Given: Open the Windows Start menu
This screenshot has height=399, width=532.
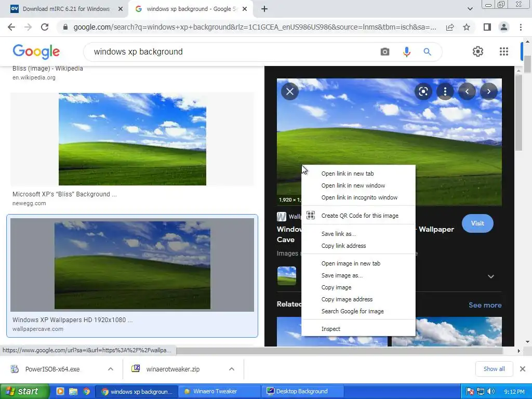Looking at the screenshot, I should pyautogui.click(x=24, y=391).
